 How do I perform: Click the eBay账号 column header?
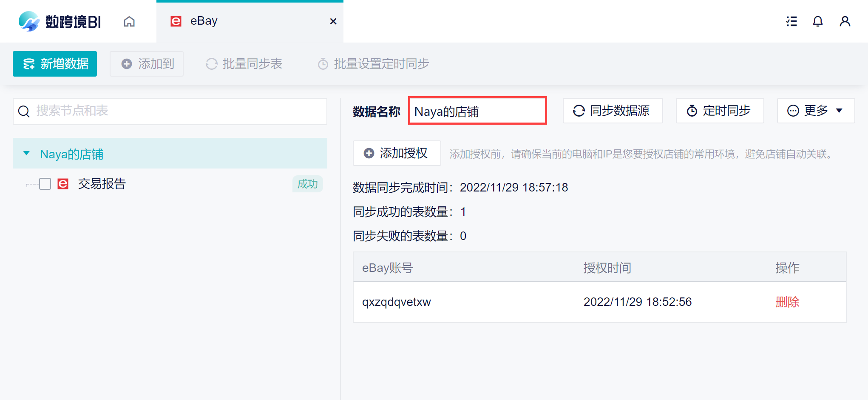(388, 268)
